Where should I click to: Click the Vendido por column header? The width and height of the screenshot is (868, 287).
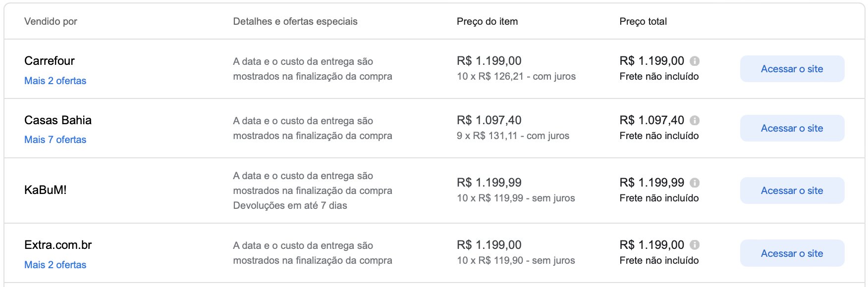(51, 21)
